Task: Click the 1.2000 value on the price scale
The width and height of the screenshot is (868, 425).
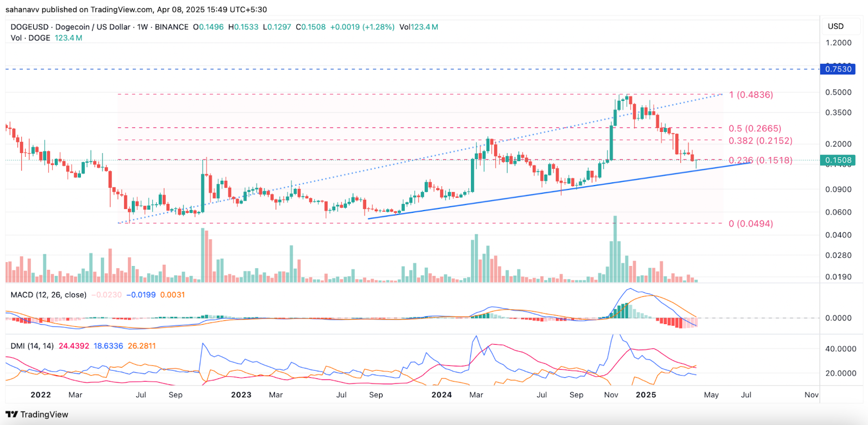Action: pos(838,43)
